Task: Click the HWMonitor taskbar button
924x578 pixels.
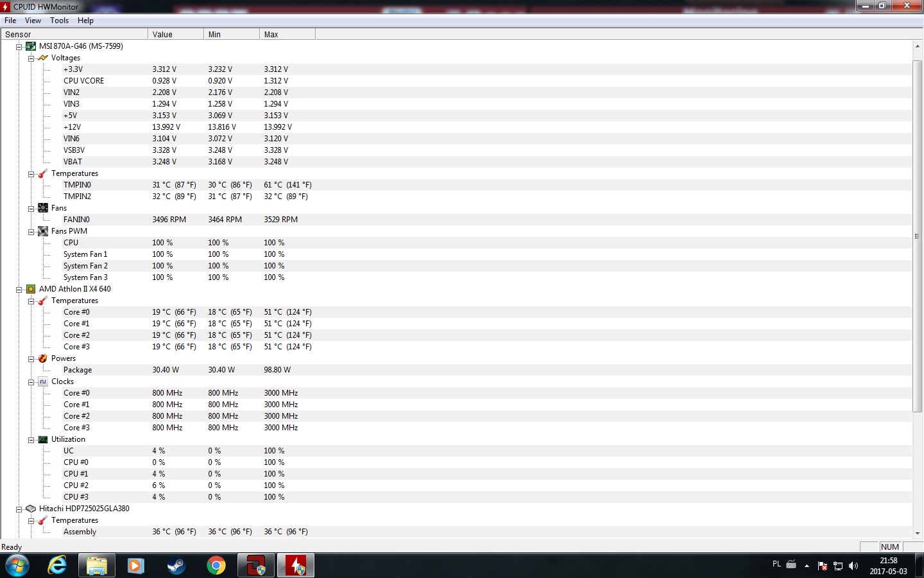Action: (296, 566)
